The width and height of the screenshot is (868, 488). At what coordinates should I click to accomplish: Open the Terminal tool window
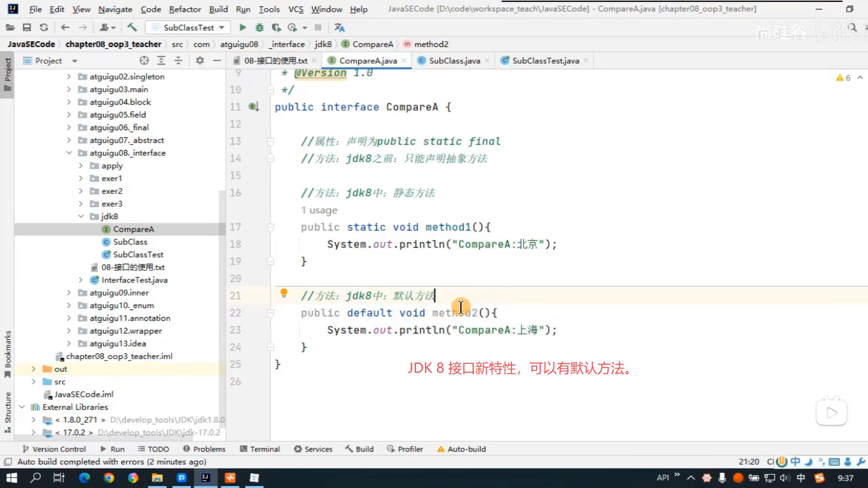(x=260, y=449)
